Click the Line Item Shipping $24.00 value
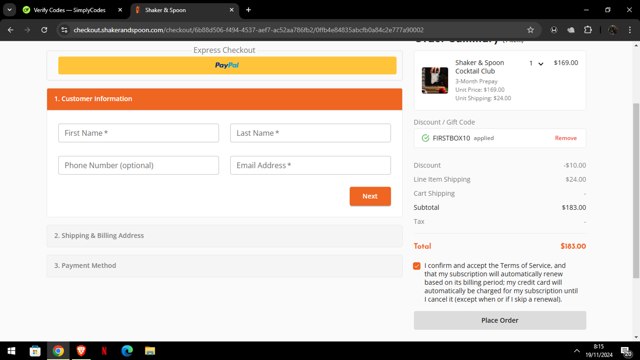The width and height of the screenshot is (640, 360). [x=576, y=179]
